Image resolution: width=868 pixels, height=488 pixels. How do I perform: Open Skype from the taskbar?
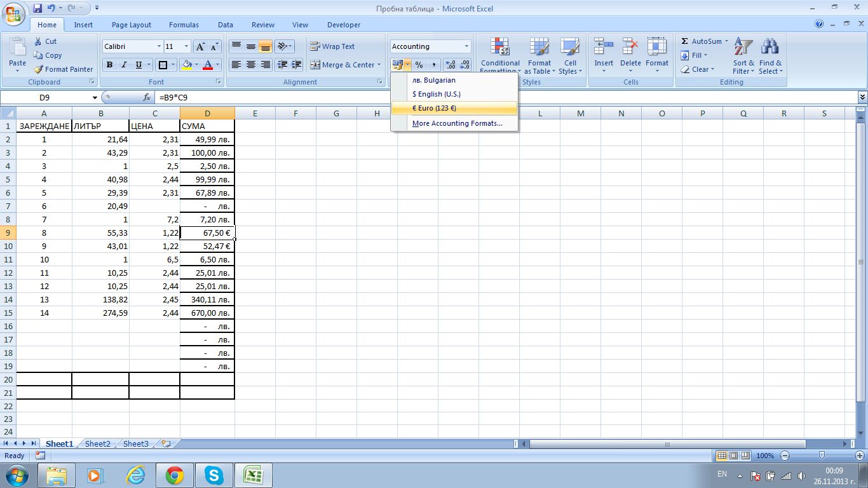coord(214,475)
